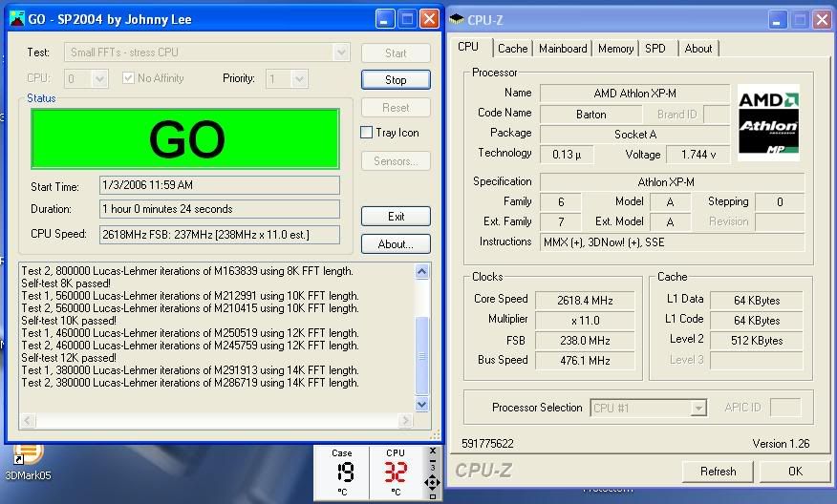Toggle the Tray Icon checkbox

367,133
